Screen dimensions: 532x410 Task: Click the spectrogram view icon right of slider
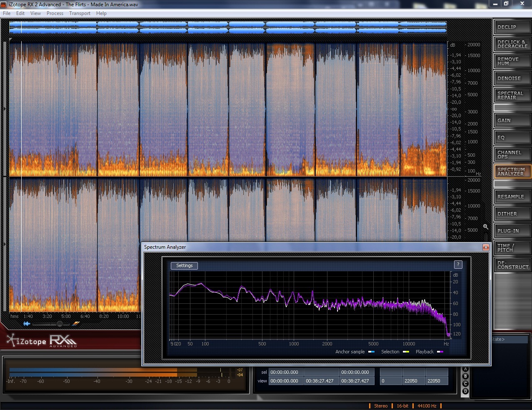[75, 324]
